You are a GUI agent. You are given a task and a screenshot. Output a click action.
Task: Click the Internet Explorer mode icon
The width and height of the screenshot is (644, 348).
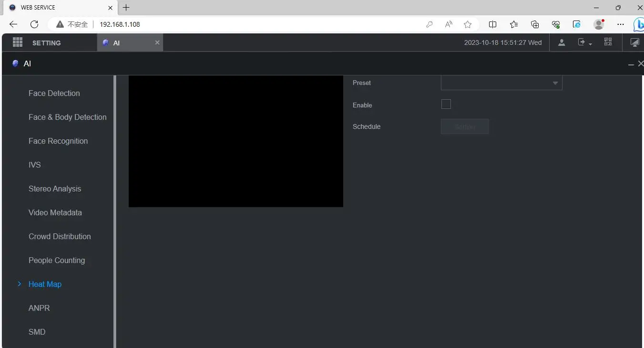(x=577, y=24)
